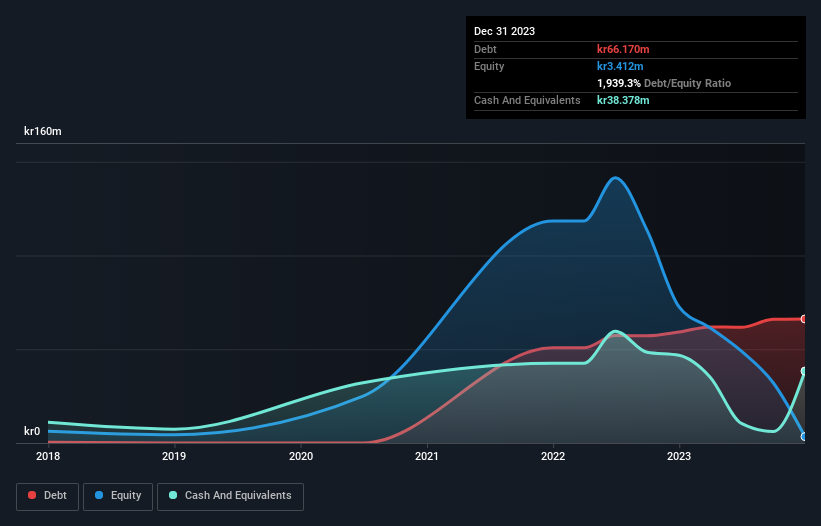Click the 2019 x-axis label

pos(174,456)
